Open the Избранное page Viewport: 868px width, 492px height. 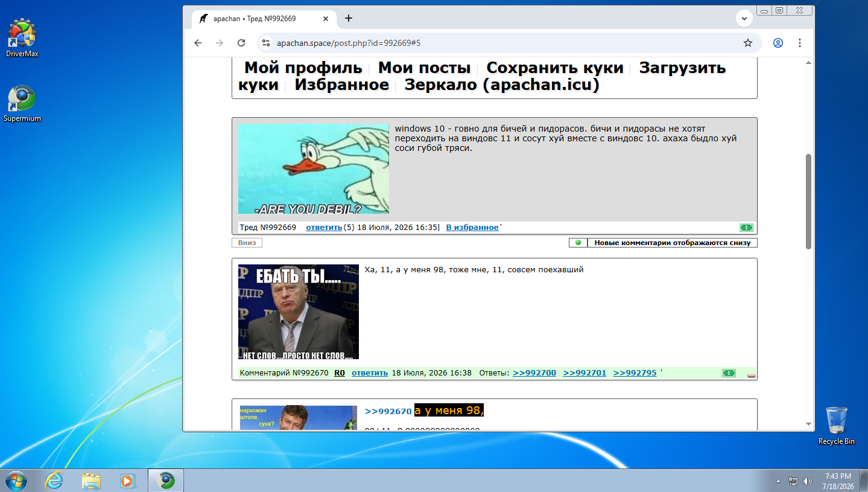click(341, 85)
